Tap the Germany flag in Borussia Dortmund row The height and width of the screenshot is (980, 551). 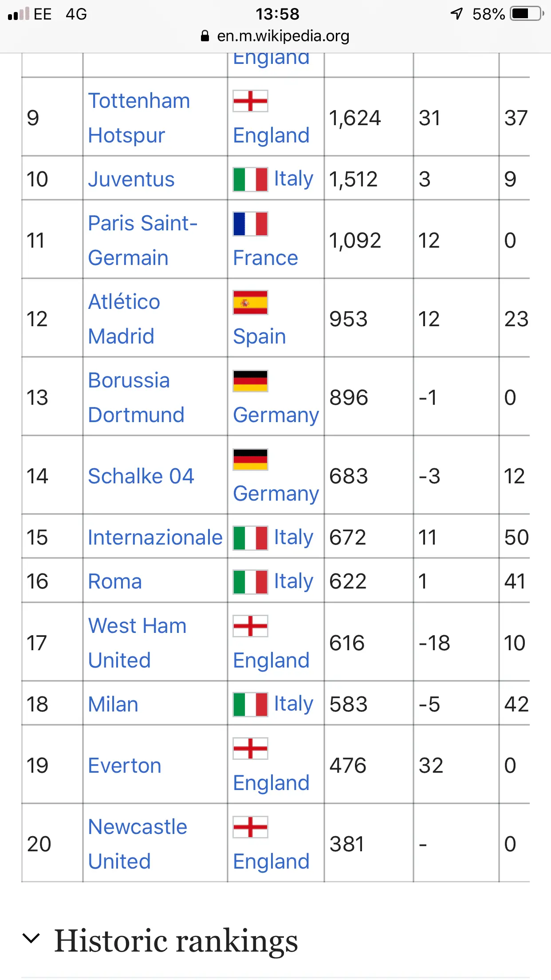(250, 381)
